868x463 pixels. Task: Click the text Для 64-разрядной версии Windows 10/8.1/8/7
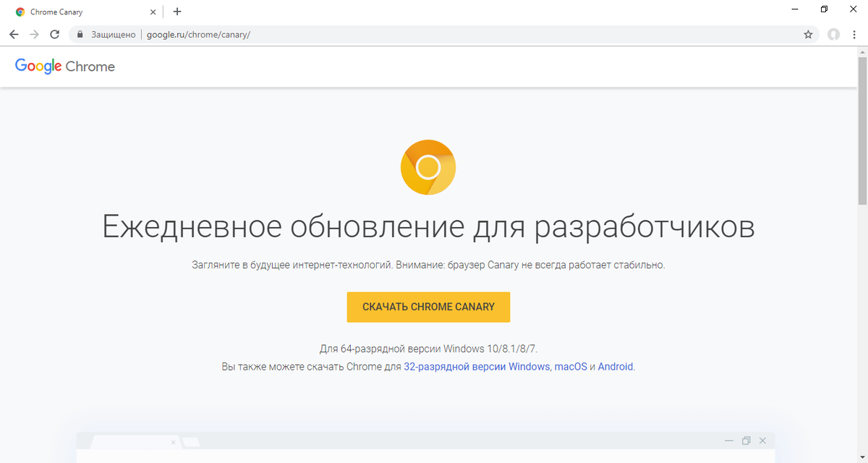click(x=428, y=348)
